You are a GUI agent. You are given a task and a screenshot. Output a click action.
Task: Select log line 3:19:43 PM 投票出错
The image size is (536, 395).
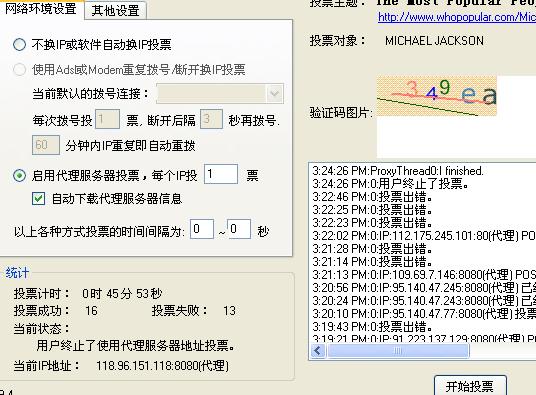(373, 327)
